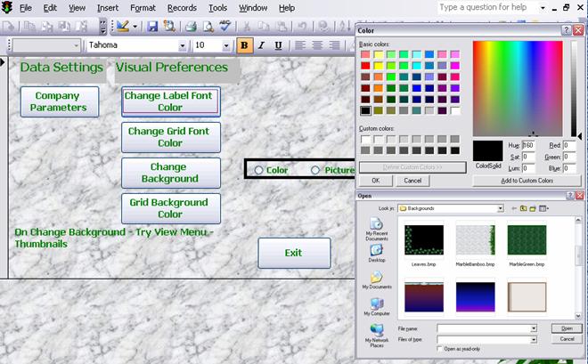Open the Records menu
This screenshot has height=364, width=588.
[182, 7]
